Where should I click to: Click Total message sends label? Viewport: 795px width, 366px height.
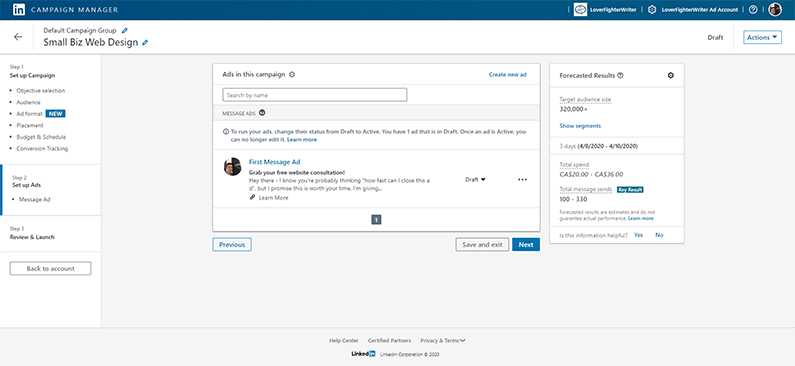click(x=586, y=190)
